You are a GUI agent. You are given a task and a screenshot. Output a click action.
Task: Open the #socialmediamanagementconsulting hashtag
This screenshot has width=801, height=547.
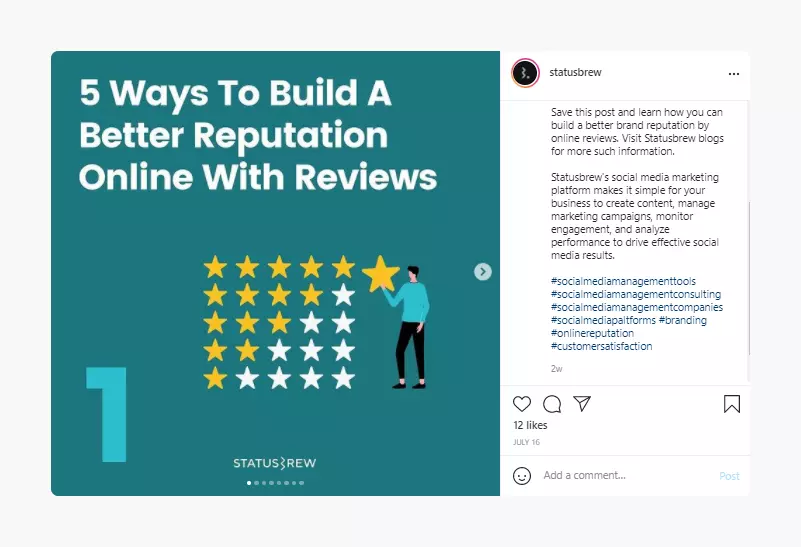tap(636, 294)
